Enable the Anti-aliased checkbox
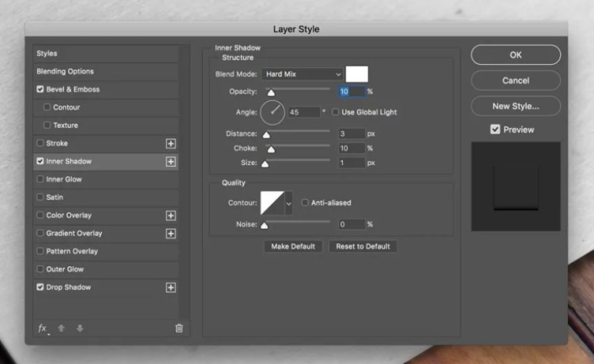Screen dimensions: 594x364 (x=305, y=202)
